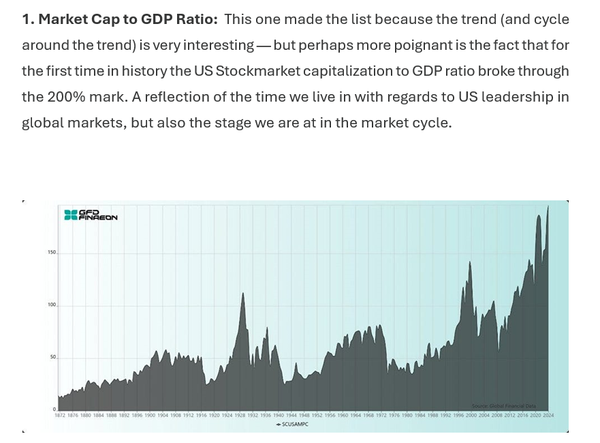The image size is (600, 443).
Task: Click the bottom-left corner handle of chart image
Action: (23, 432)
